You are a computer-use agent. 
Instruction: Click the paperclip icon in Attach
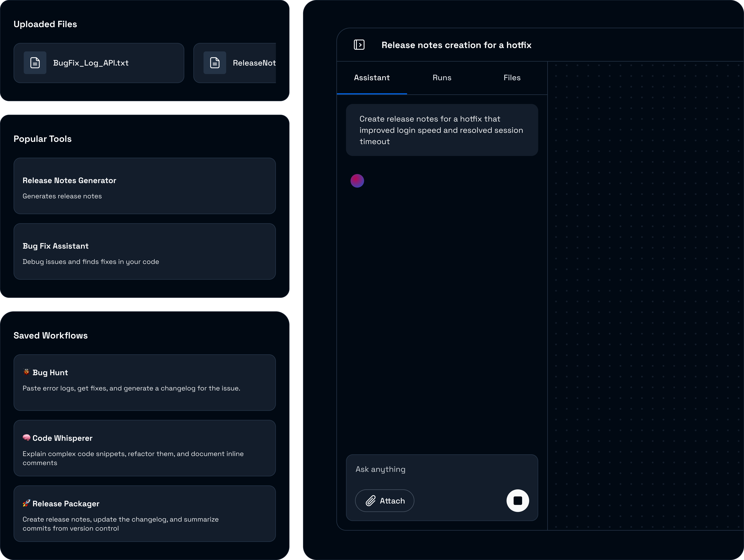tap(371, 501)
